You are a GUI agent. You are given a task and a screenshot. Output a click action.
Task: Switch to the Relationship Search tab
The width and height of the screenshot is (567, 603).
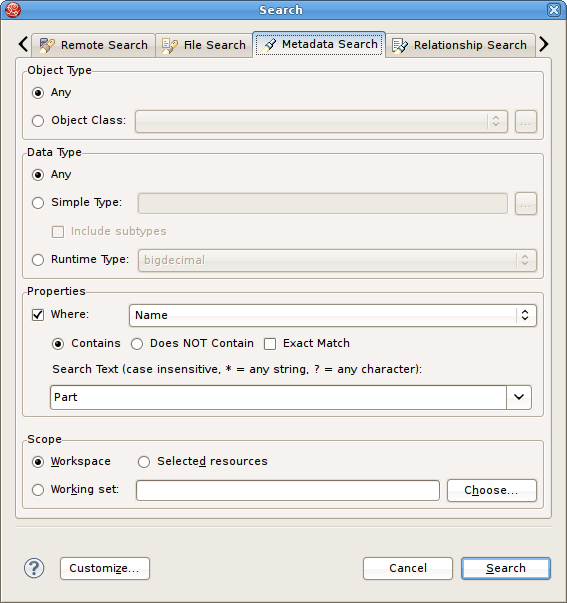tap(460, 45)
